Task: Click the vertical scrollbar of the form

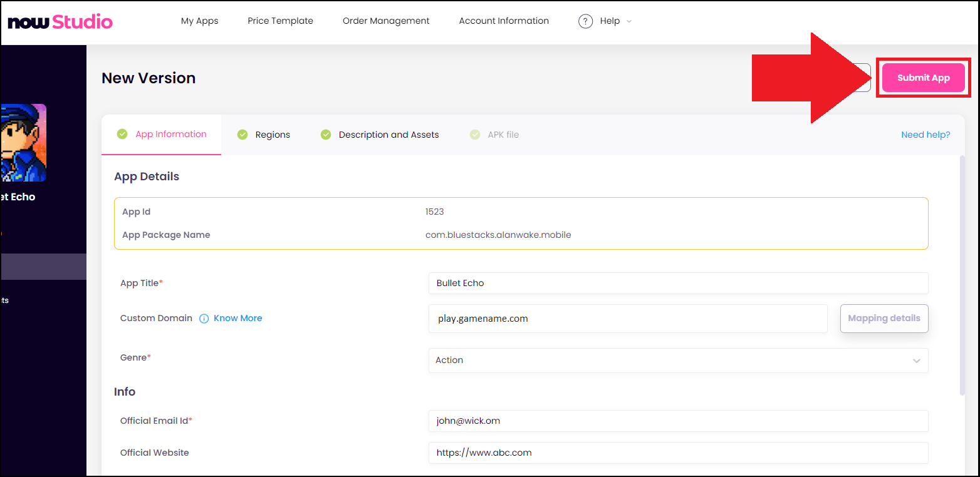Action: pos(962,275)
